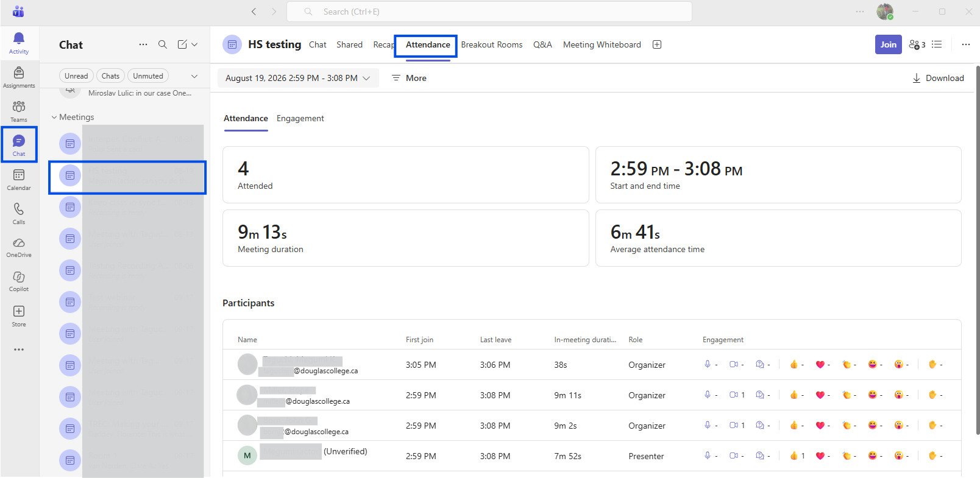Click the search icon in Chat pane
The image size is (980, 478).
click(163, 44)
